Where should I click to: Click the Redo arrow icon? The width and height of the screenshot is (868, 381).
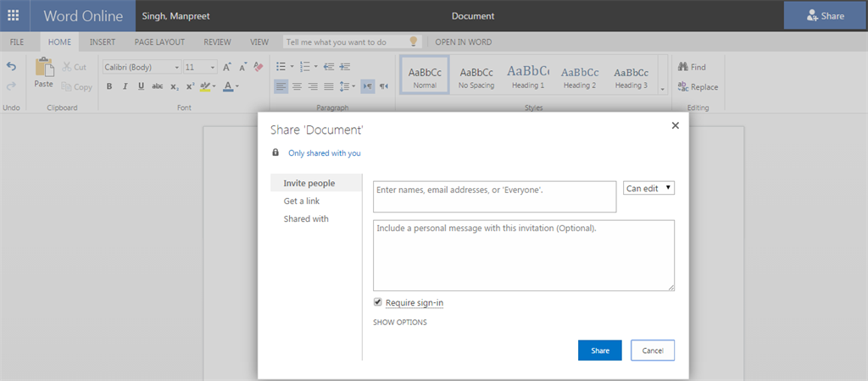click(x=11, y=86)
